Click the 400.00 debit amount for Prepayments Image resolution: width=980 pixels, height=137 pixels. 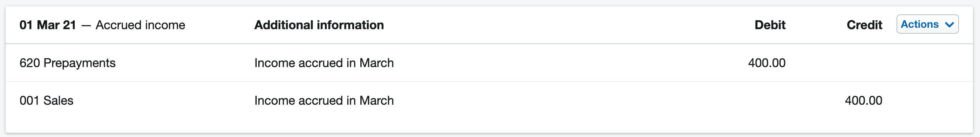(767, 63)
